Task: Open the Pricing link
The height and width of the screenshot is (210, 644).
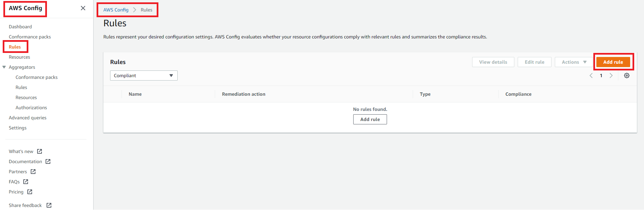Action: click(x=16, y=192)
